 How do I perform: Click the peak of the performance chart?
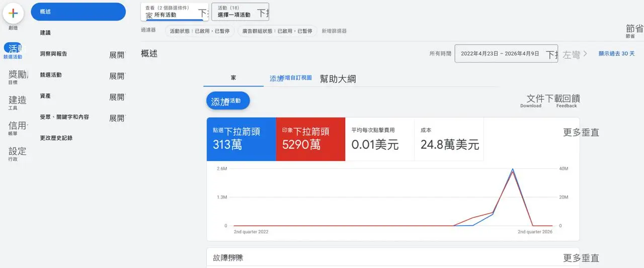point(512,169)
